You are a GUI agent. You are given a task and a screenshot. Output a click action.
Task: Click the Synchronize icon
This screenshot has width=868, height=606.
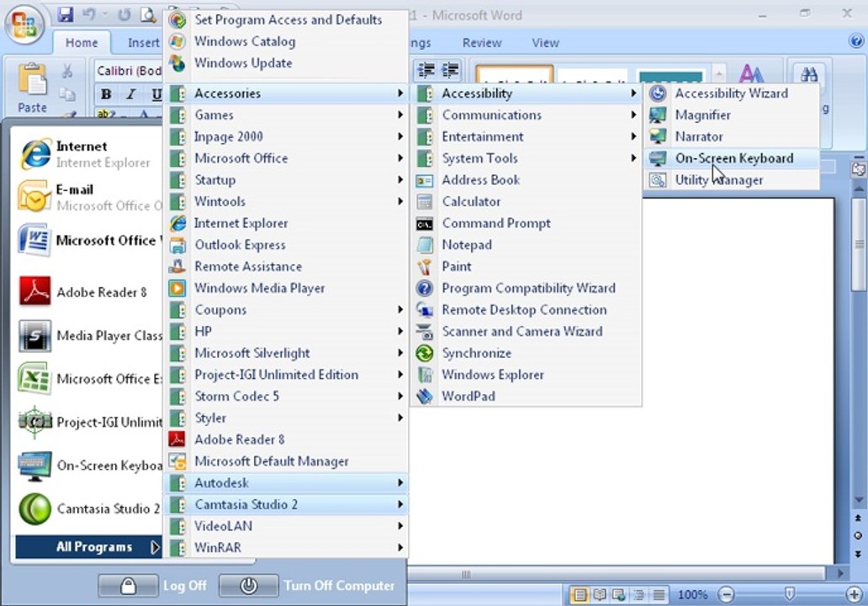pos(425,353)
